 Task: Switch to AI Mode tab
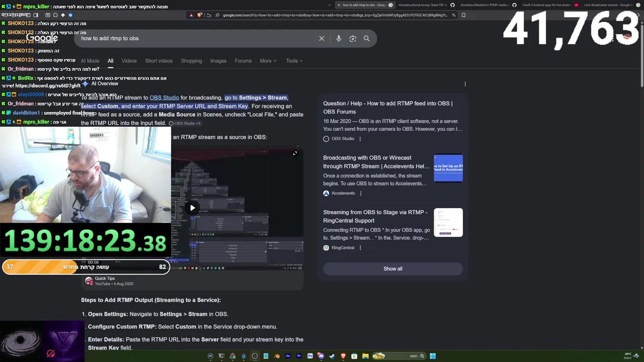(x=90, y=61)
